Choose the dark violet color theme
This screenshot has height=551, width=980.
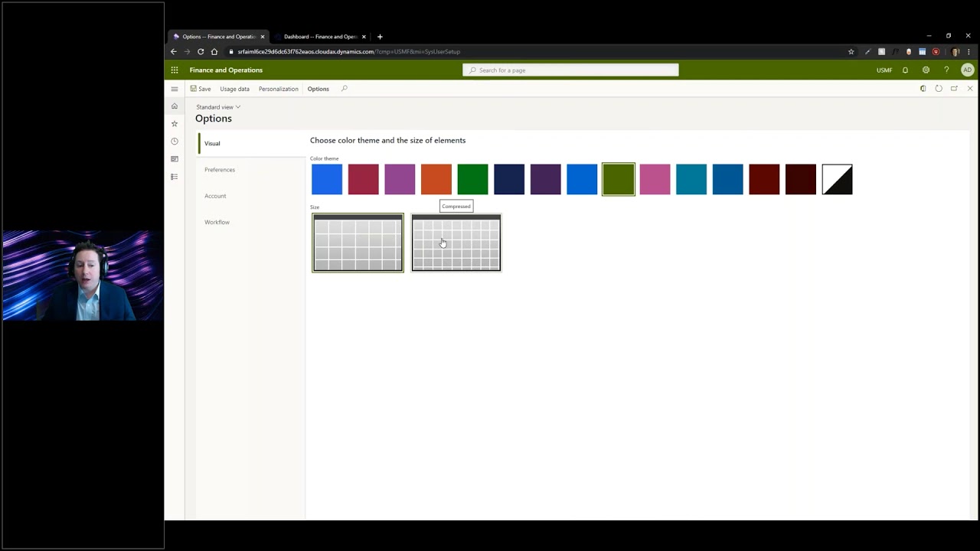545,179
